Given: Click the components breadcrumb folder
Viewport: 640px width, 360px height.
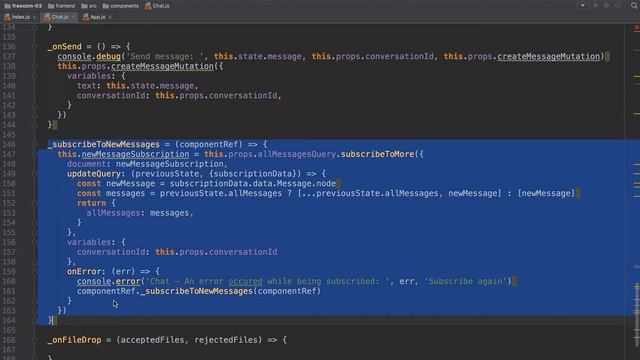Looking at the screenshot, I should (120, 6).
